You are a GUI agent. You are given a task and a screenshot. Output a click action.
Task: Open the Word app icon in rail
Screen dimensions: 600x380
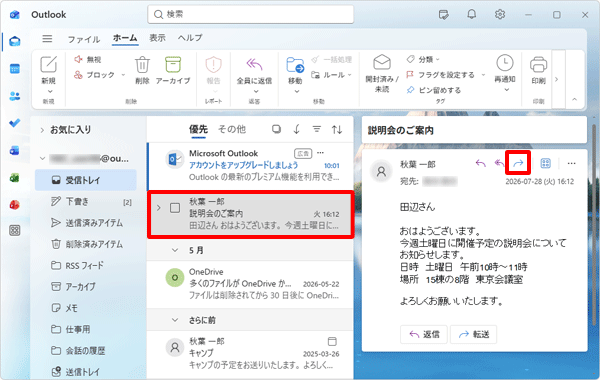click(x=15, y=150)
